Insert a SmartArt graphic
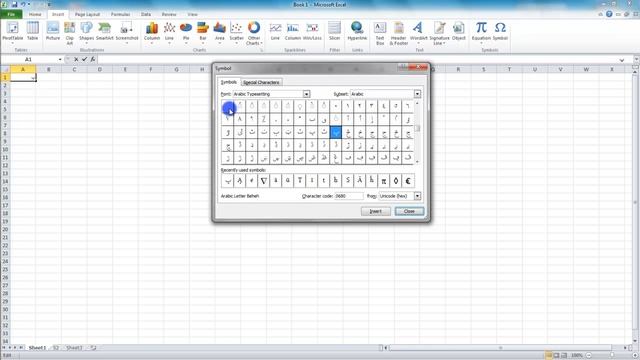 [x=104, y=32]
